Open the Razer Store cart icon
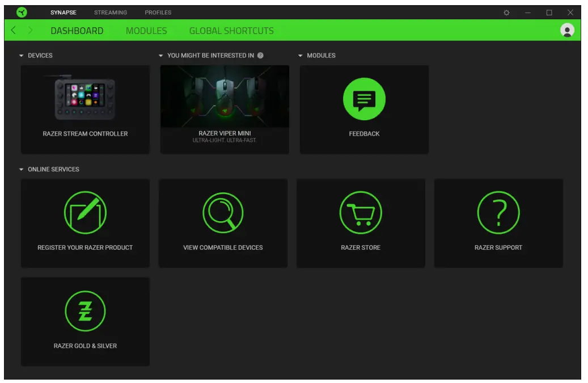 click(x=361, y=213)
